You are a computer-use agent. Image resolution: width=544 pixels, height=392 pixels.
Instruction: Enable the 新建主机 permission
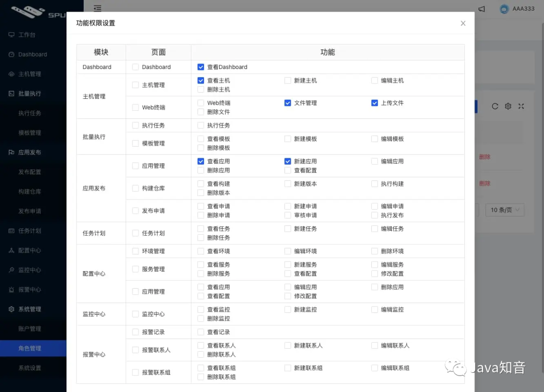[288, 81]
